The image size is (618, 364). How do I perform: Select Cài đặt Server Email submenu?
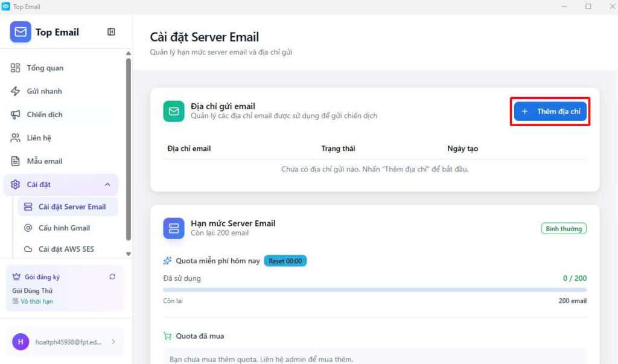[68, 206]
